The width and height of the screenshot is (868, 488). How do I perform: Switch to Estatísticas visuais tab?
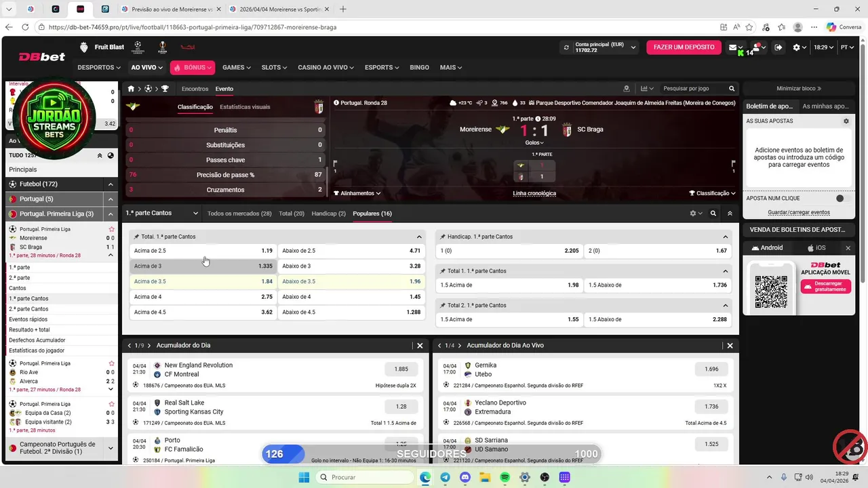[x=245, y=107]
